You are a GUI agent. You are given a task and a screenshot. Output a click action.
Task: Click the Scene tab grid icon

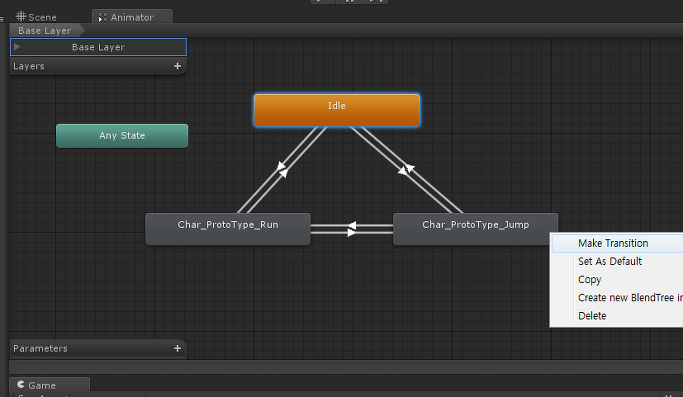point(21,17)
